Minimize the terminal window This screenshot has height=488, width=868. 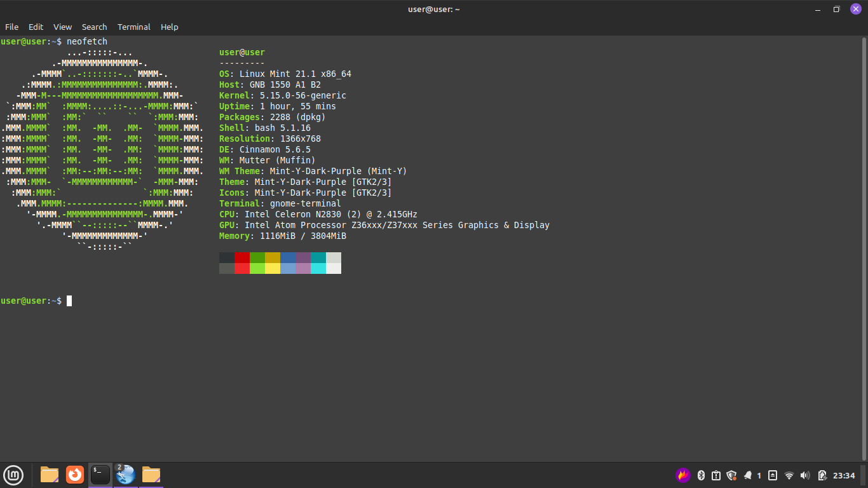[818, 9]
